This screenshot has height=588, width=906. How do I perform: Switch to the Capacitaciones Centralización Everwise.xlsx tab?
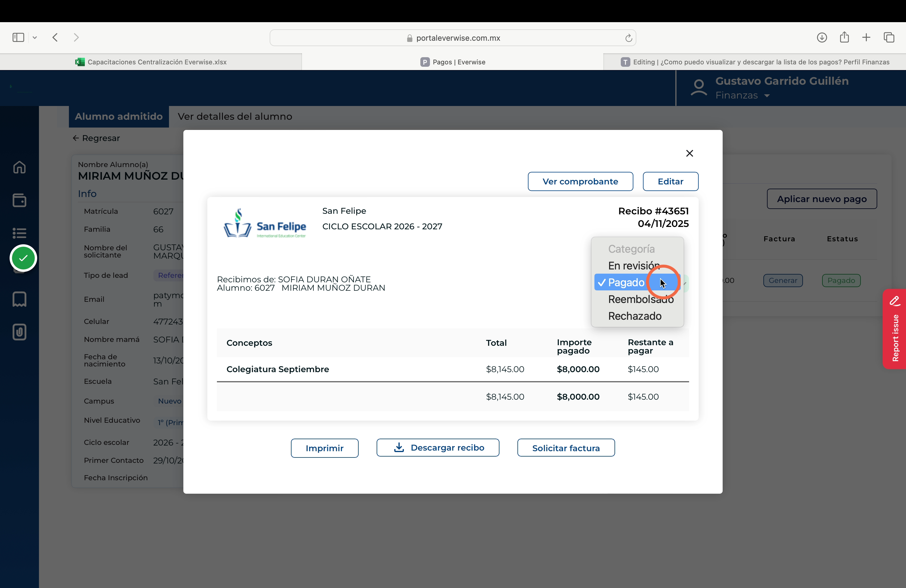tap(151, 62)
